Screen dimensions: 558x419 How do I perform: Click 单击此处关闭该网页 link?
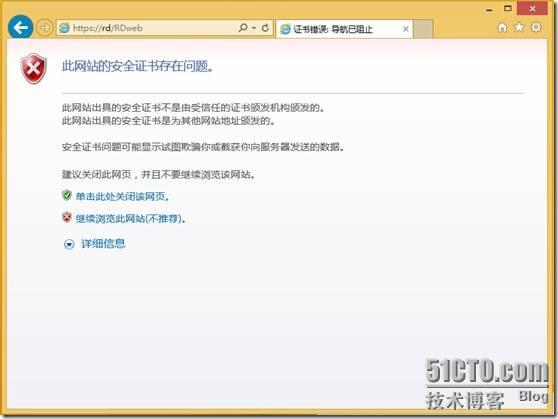point(122,197)
